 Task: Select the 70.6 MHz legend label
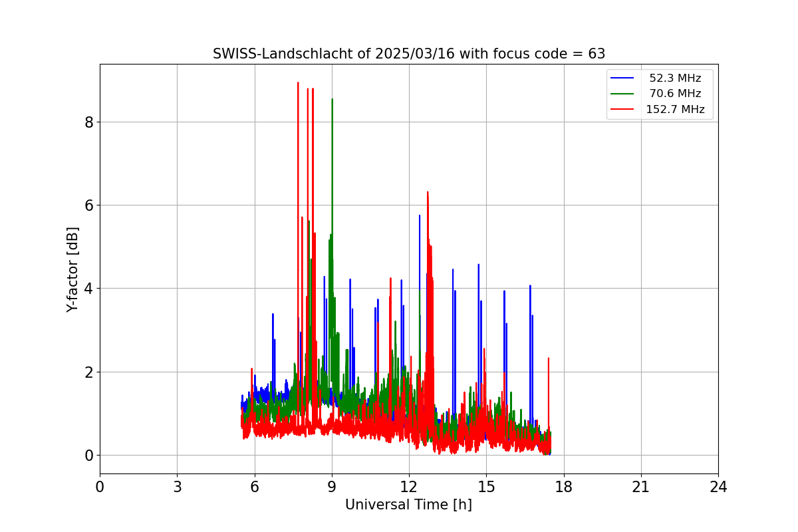675,94
